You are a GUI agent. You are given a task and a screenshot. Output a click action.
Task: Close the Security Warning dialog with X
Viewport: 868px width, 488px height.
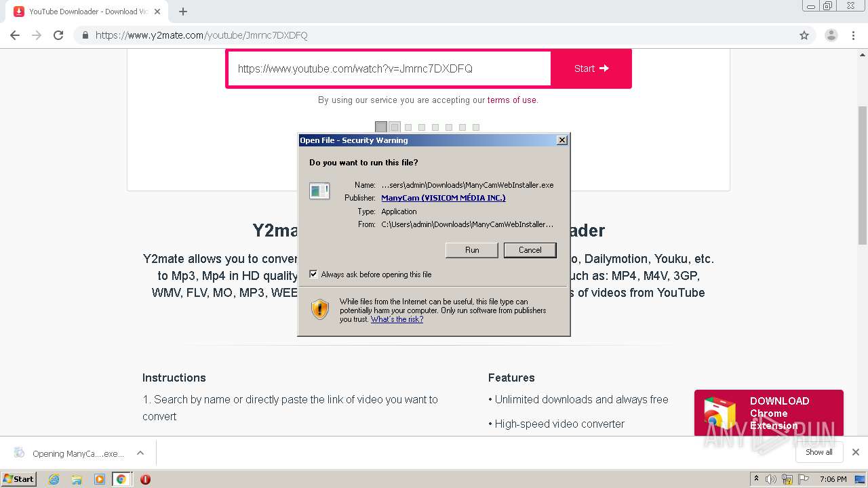point(561,140)
